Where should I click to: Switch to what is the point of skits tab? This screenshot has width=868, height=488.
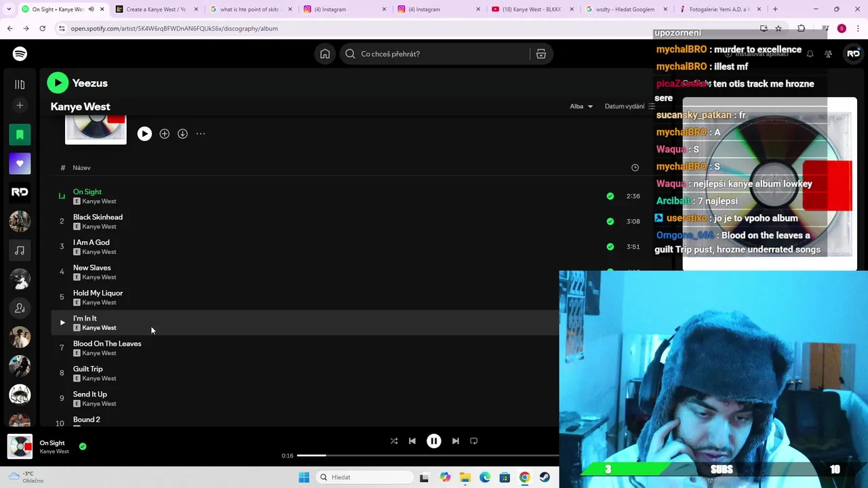tap(250, 9)
